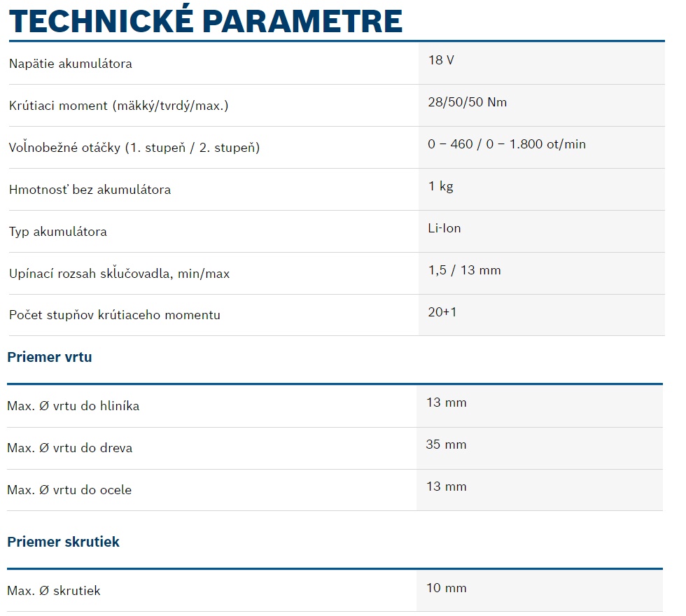Viewport: 686px width, 616px height.
Task: Select 'Max. Ø vrtu do hliníka' label
Action: pyautogui.click(x=73, y=406)
